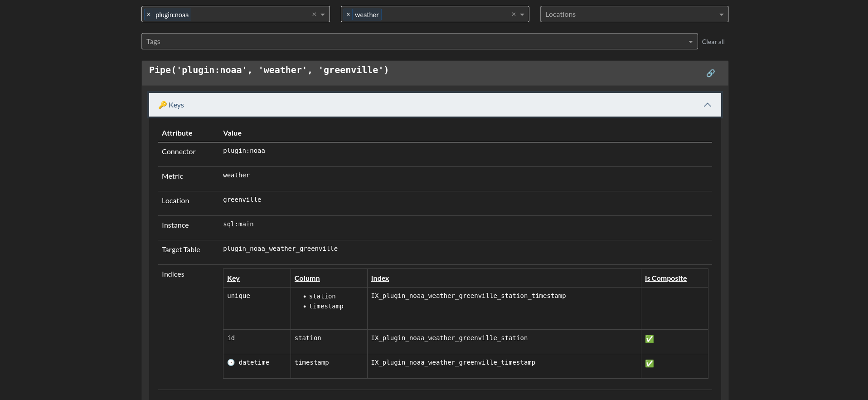Image resolution: width=868 pixels, height=400 pixels.
Task: Click Clear all filters
Action: point(713,42)
